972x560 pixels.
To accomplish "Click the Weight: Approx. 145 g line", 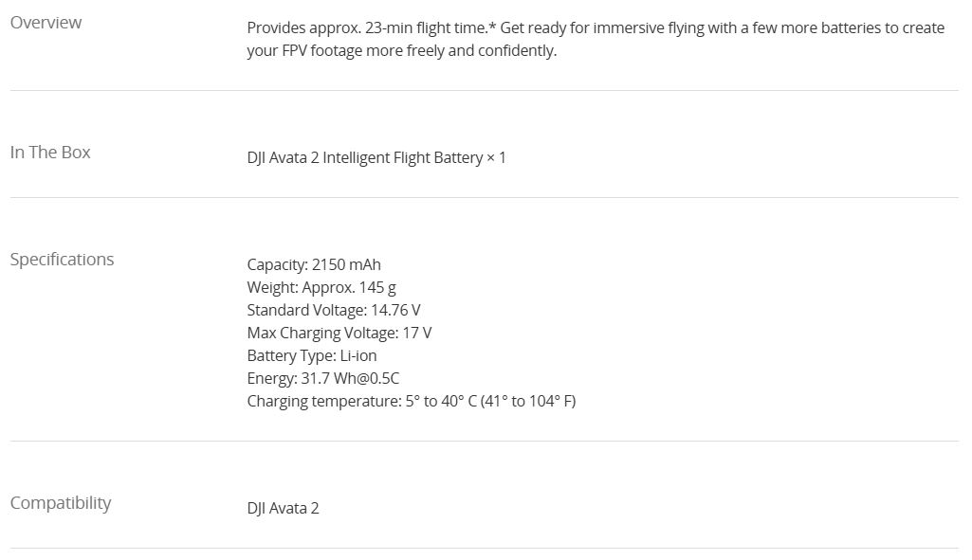I will [321, 287].
